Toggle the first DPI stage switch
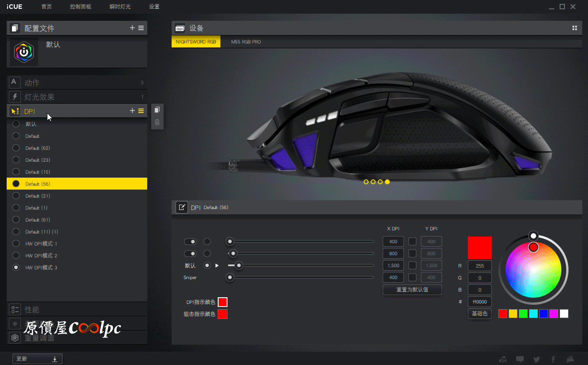The width and height of the screenshot is (588, 365). click(190, 241)
